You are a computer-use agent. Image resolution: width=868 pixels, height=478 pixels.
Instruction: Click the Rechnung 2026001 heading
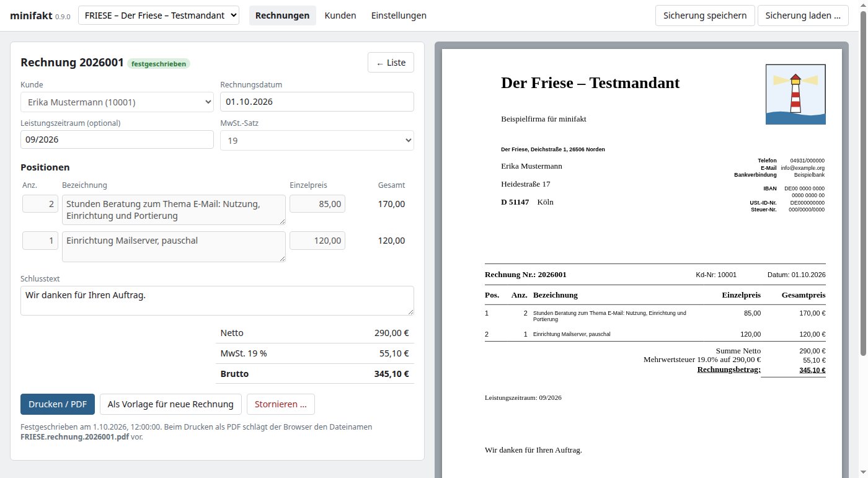72,63
